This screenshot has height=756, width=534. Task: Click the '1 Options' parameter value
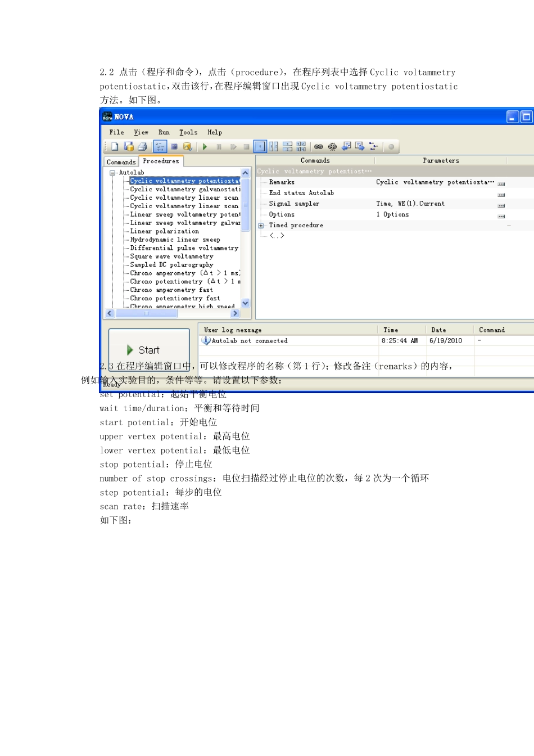tap(393, 214)
